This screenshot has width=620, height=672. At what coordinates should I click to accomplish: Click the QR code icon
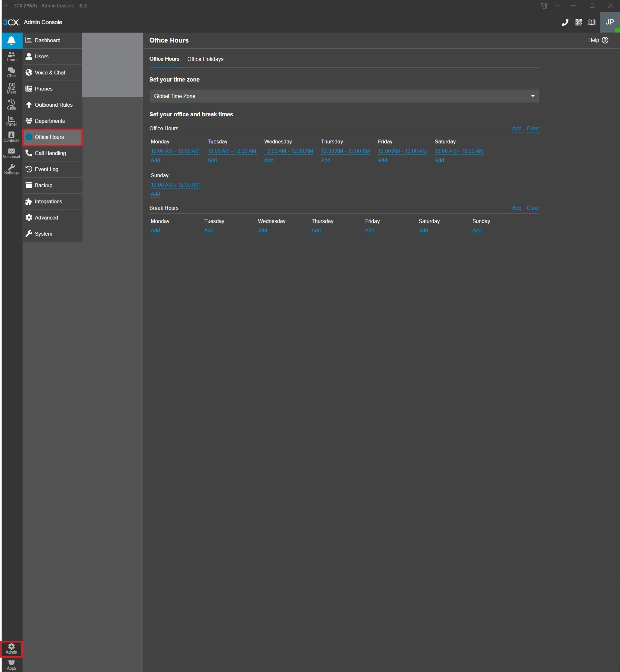pyautogui.click(x=578, y=23)
